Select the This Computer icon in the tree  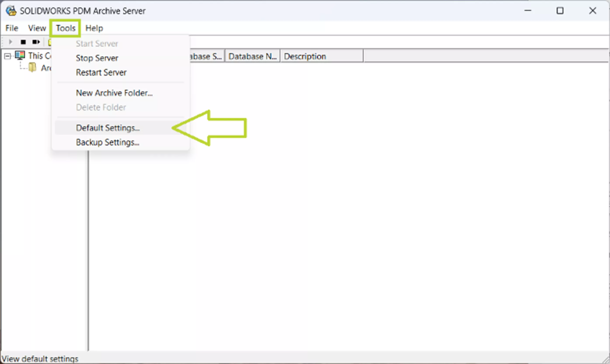point(20,55)
